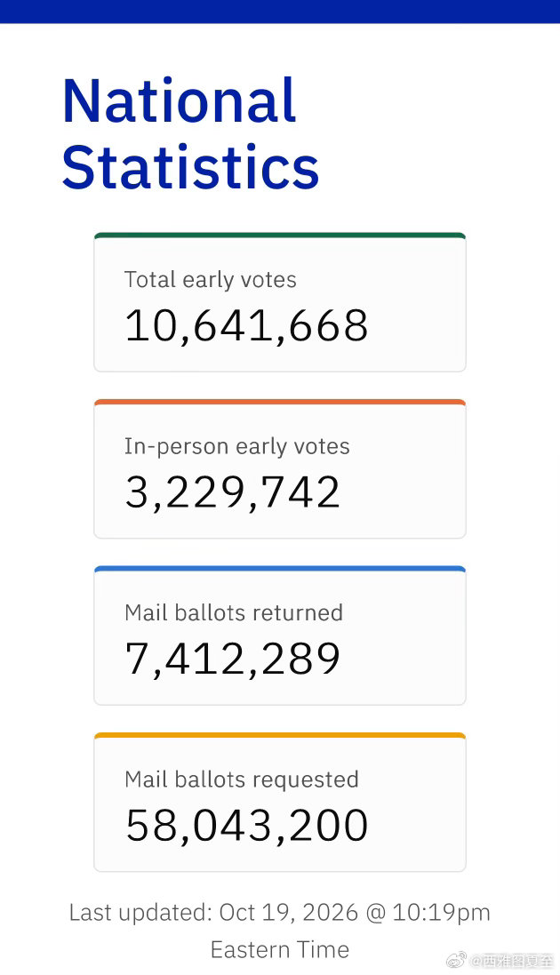
Task: Click the 7,412,289 ballots returned figure
Action: tap(233, 659)
